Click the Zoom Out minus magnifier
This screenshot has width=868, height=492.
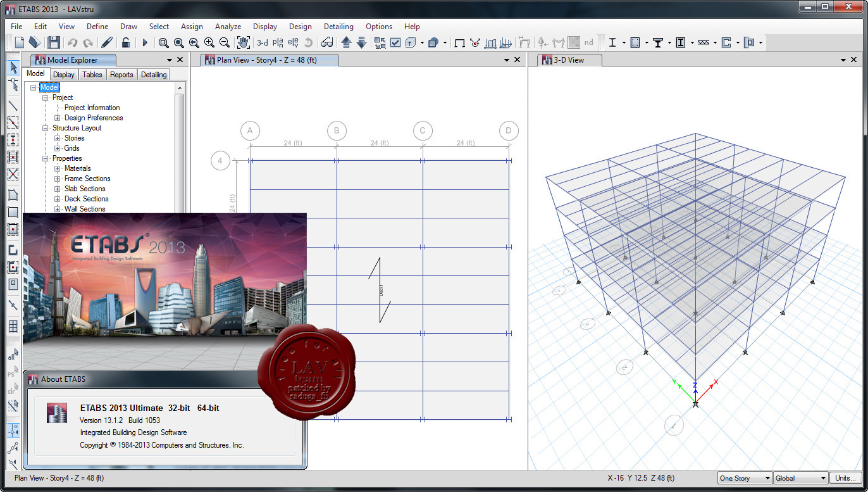pyautogui.click(x=225, y=42)
